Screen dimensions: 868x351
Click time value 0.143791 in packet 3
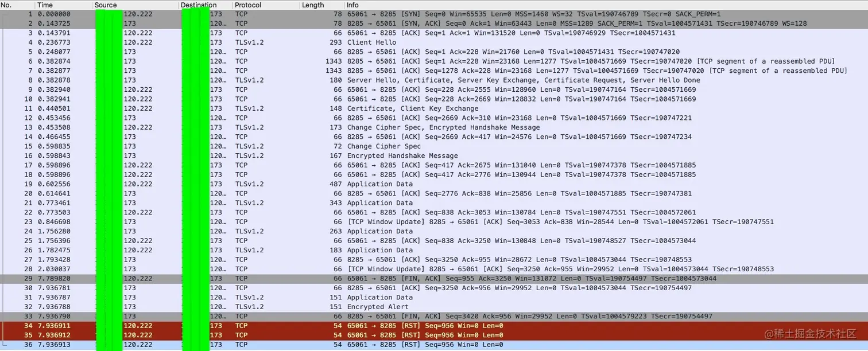pos(54,33)
